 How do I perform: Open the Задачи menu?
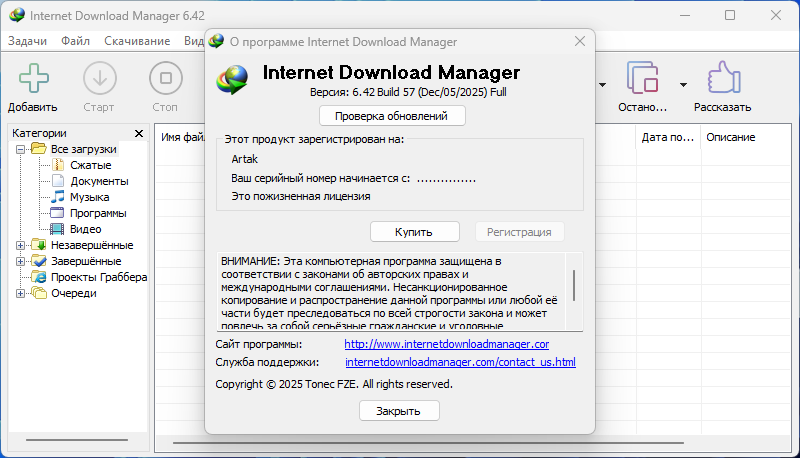pos(28,41)
